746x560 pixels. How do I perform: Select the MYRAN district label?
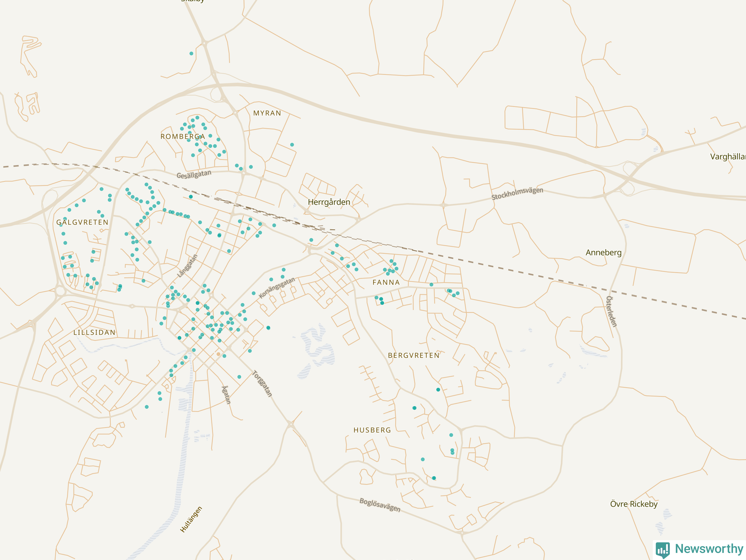[x=267, y=113]
